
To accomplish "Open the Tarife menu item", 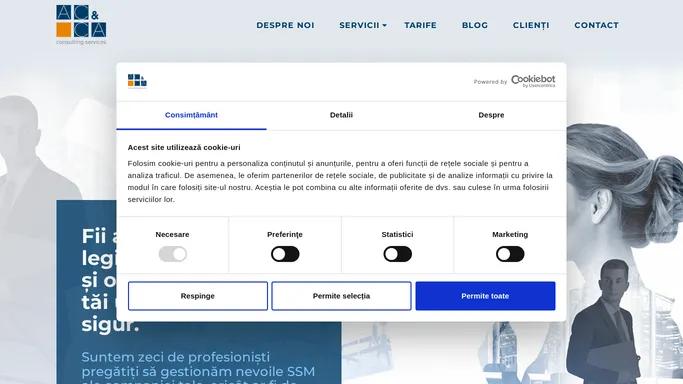I will (420, 25).
